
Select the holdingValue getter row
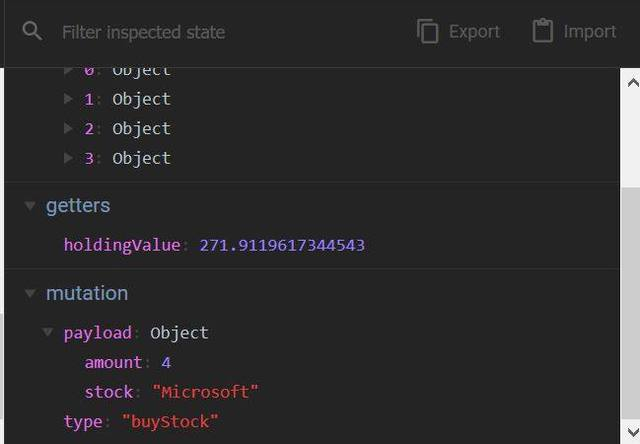point(122,245)
